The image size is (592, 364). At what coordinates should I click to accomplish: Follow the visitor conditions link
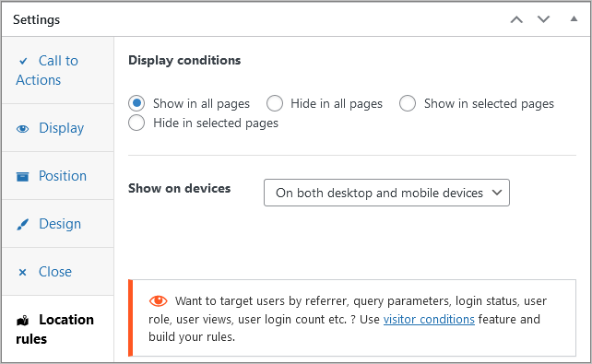[x=429, y=320]
